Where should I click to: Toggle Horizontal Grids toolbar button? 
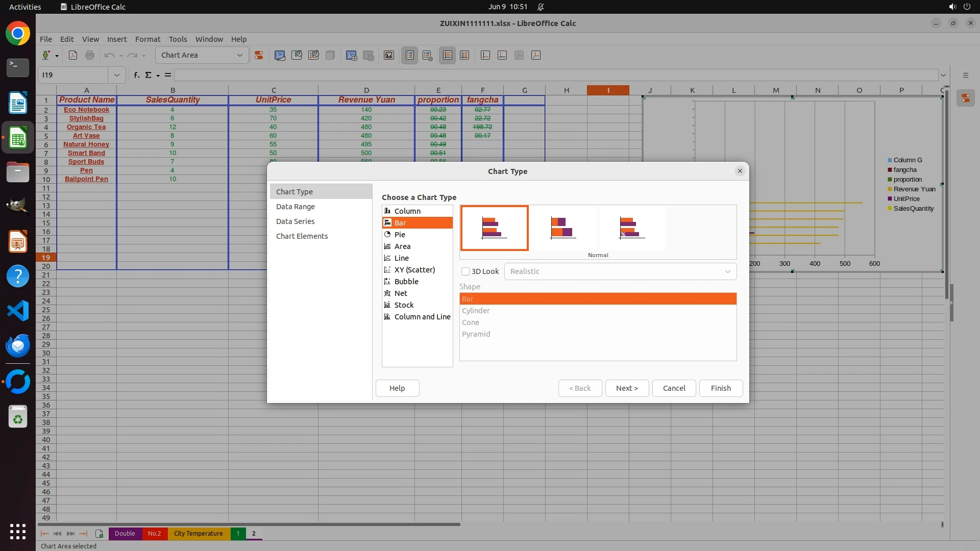coord(448,55)
